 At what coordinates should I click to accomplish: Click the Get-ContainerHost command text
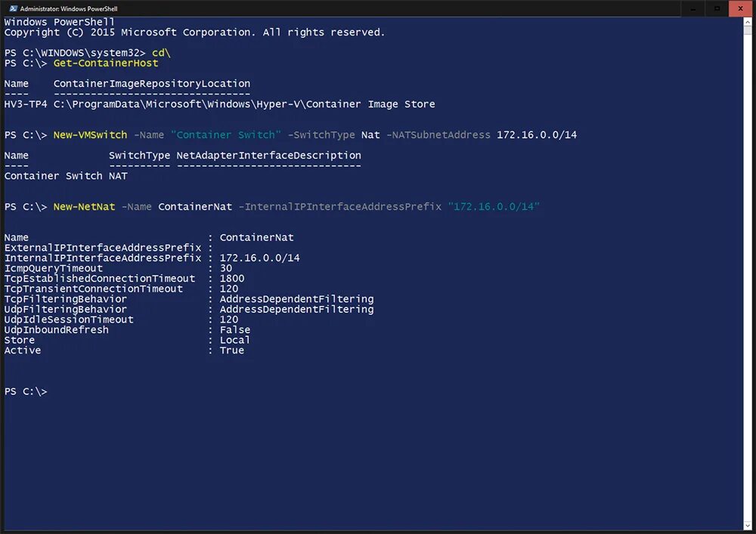point(105,63)
